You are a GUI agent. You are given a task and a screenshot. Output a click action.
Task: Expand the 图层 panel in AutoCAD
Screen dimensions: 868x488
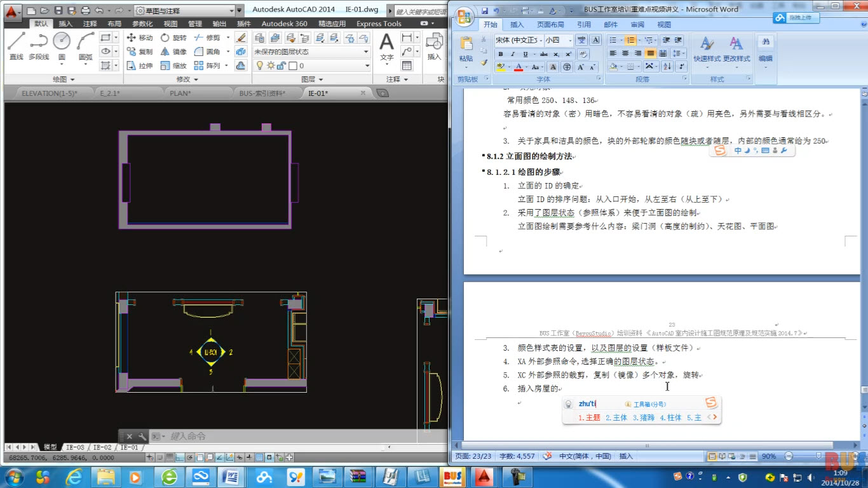pos(312,79)
